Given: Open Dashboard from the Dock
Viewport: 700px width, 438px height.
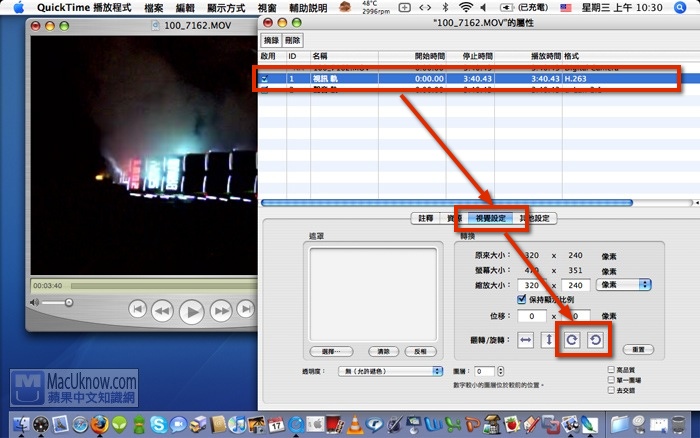Looking at the screenshot, I should click(x=41, y=424).
